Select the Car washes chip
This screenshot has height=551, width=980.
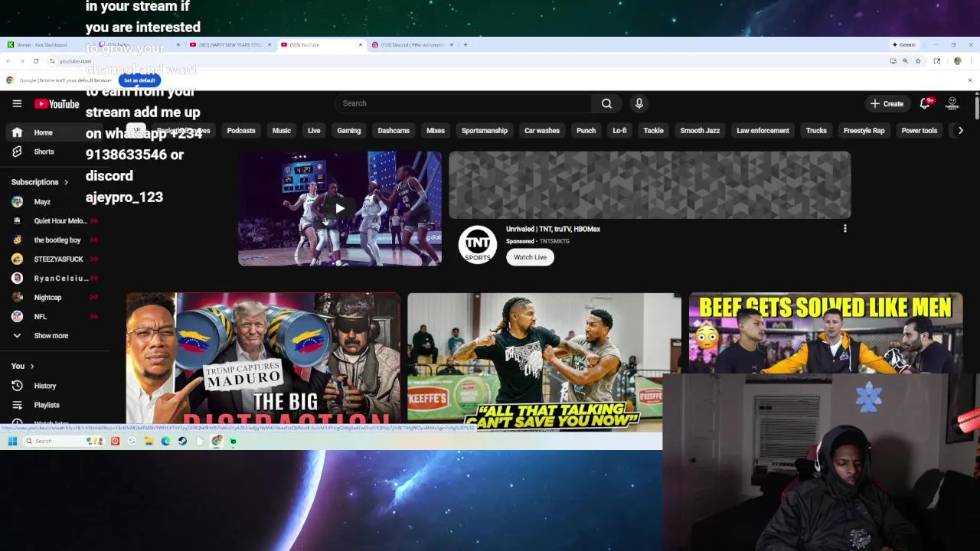click(542, 131)
